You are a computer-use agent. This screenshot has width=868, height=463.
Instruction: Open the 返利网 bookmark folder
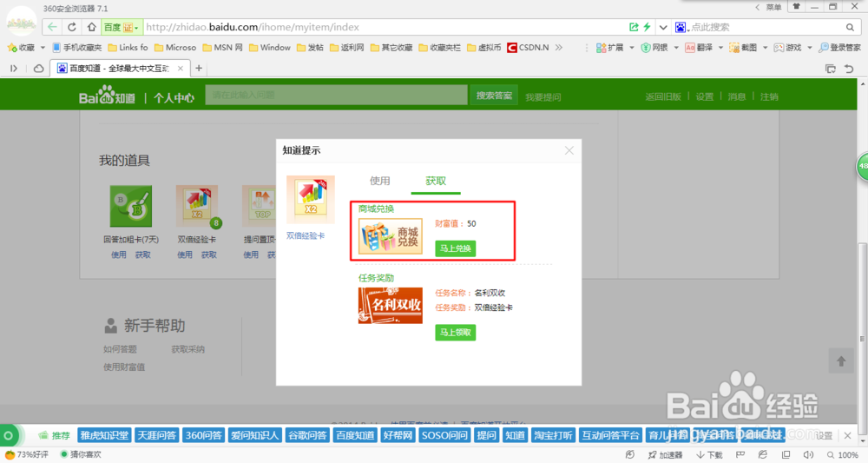pos(347,48)
